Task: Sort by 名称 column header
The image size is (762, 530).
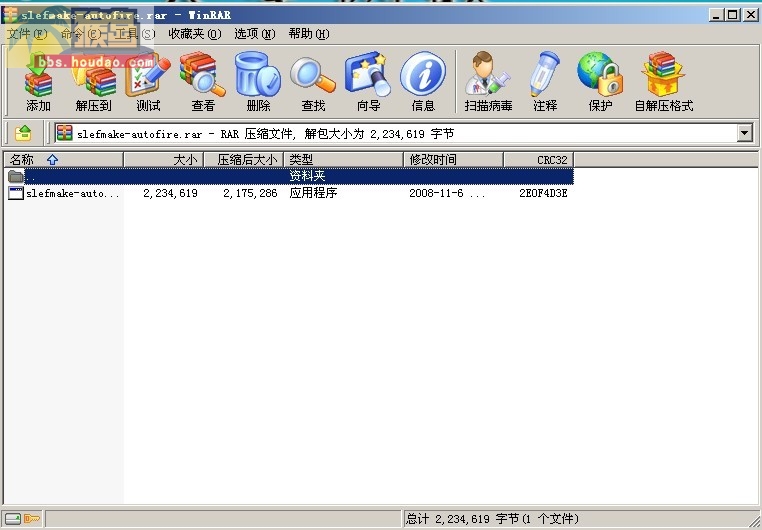Action: pos(64,159)
